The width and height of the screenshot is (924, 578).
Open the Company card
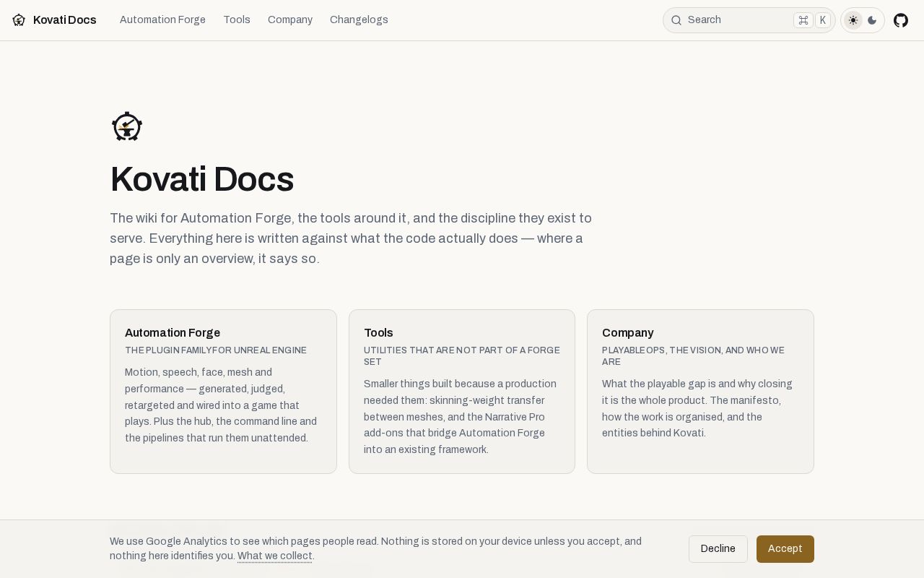(700, 392)
